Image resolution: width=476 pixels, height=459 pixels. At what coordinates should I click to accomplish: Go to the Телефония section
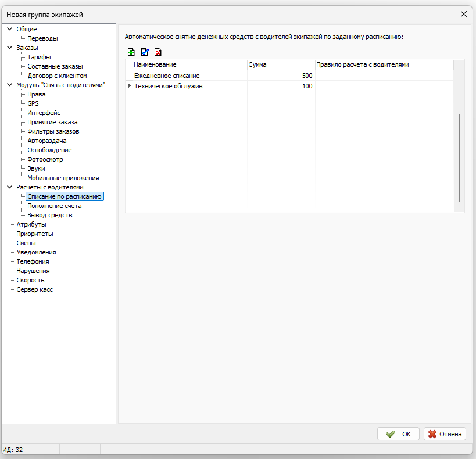click(x=33, y=261)
